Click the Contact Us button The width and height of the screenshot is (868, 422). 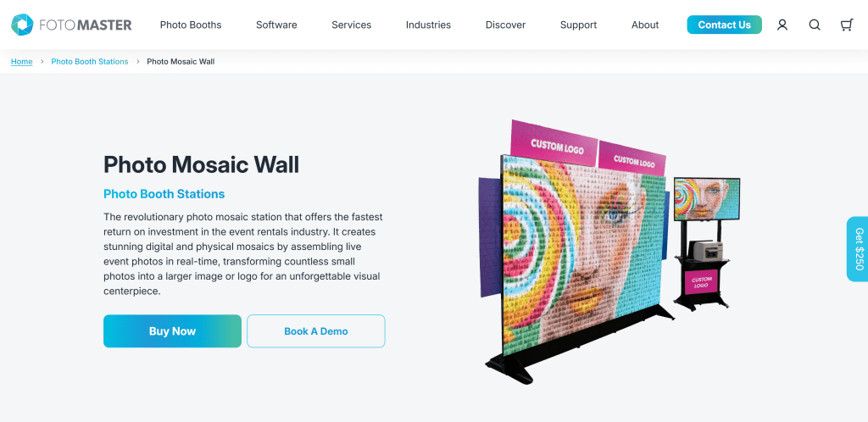pos(724,25)
